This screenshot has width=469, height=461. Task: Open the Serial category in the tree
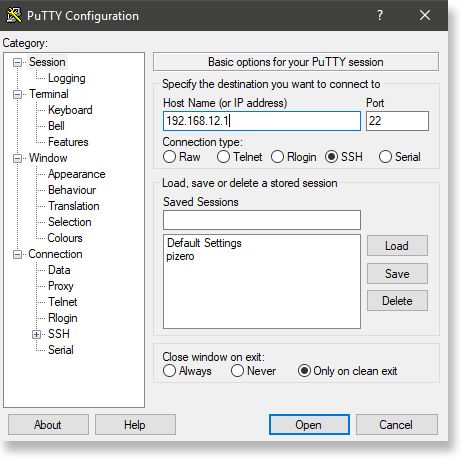point(61,350)
